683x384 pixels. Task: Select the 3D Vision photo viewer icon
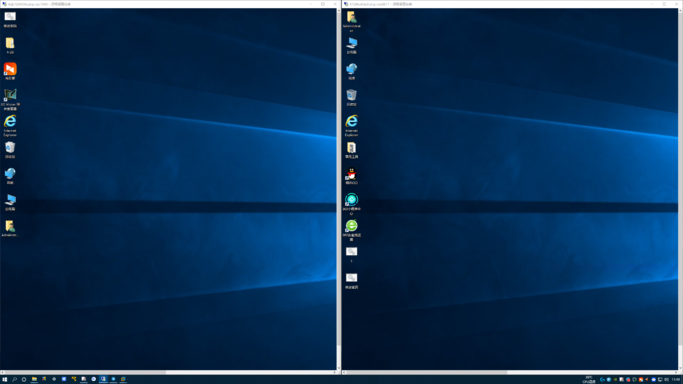[10, 99]
